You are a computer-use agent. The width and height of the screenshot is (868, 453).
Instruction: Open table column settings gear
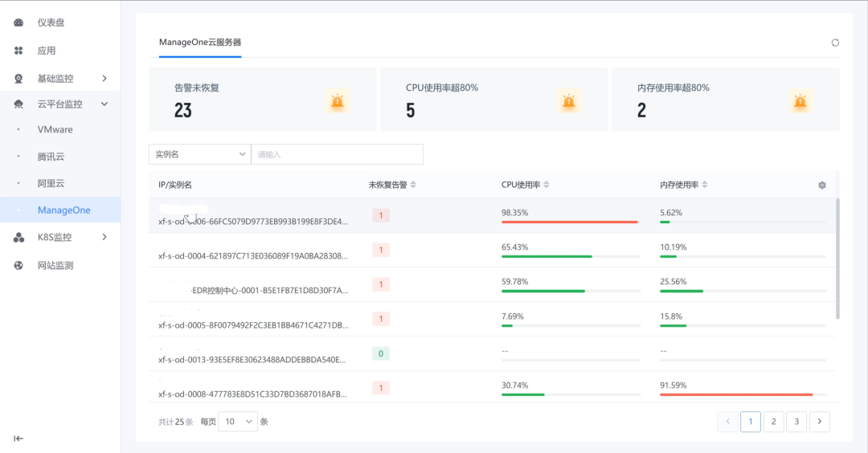point(822,186)
